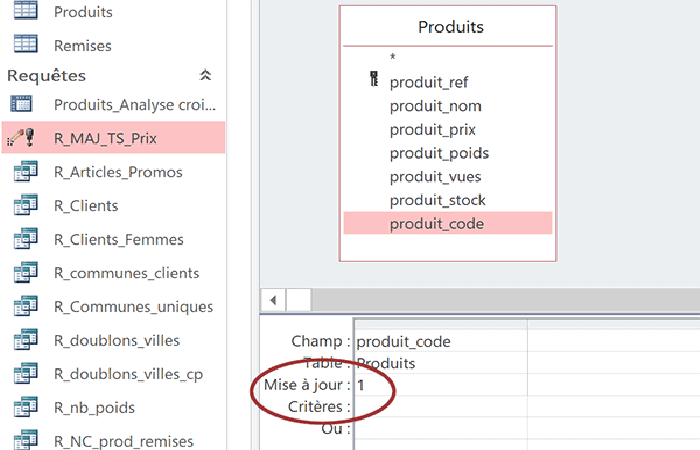Open the Produits_Analyse croi... query
Screen dimensions: 700x450
113,104
